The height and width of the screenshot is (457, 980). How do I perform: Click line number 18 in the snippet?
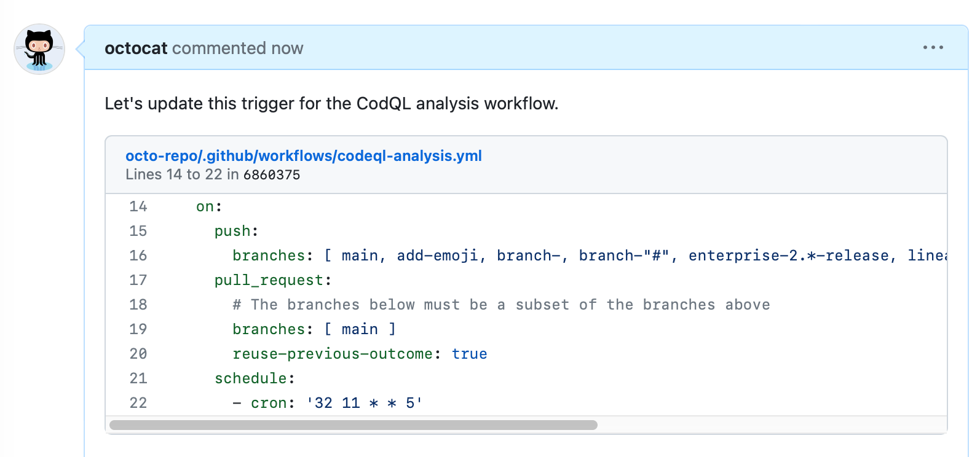(x=138, y=305)
